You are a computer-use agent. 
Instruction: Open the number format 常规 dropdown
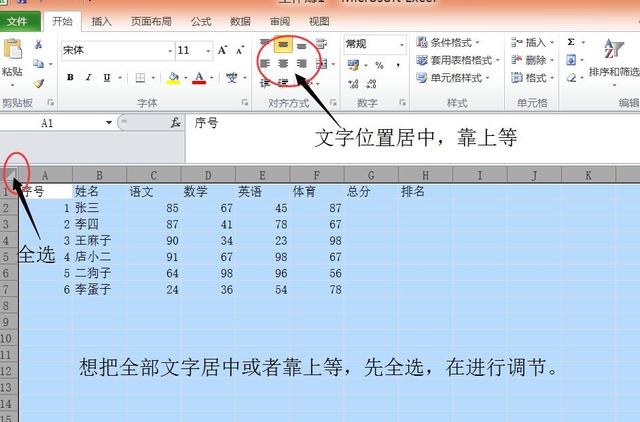point(402,44)
